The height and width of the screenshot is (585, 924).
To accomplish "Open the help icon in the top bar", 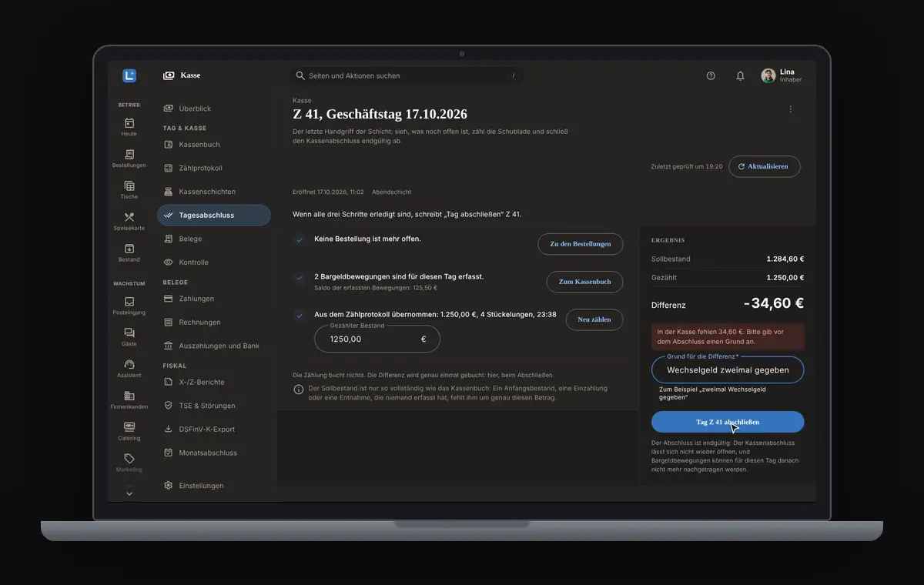I will [711, 75].
